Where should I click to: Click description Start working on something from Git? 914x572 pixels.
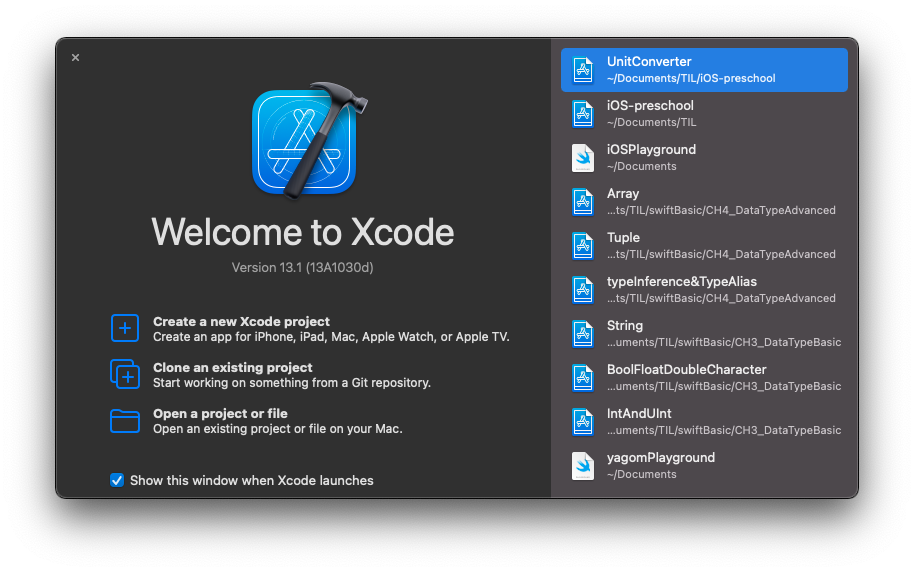tap(292, 383)
